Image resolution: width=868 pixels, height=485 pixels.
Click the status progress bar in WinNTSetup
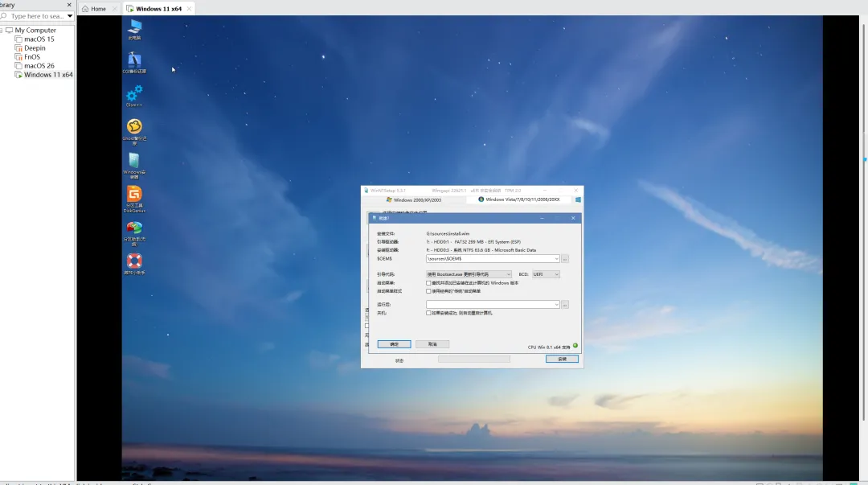[474, 360]
